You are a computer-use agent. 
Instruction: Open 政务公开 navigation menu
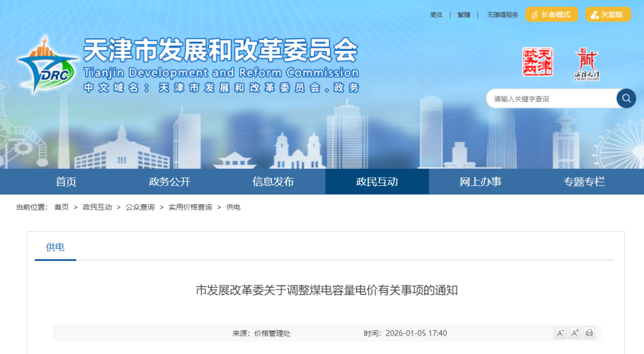169,182
